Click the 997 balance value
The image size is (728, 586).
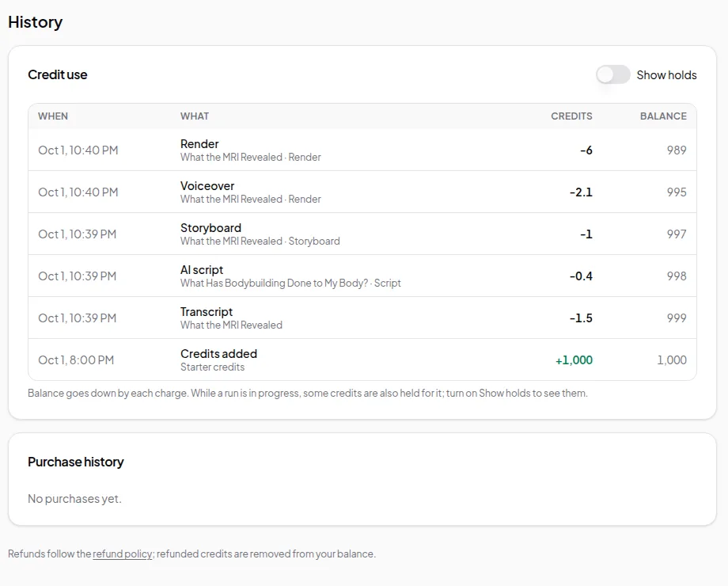point(677,234)
